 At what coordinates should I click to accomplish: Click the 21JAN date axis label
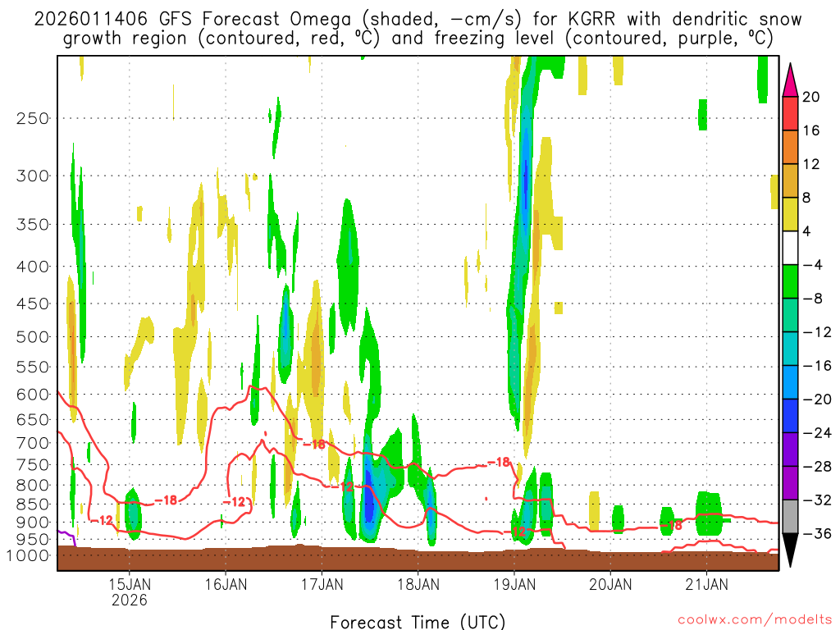click(x=706, y=584)
